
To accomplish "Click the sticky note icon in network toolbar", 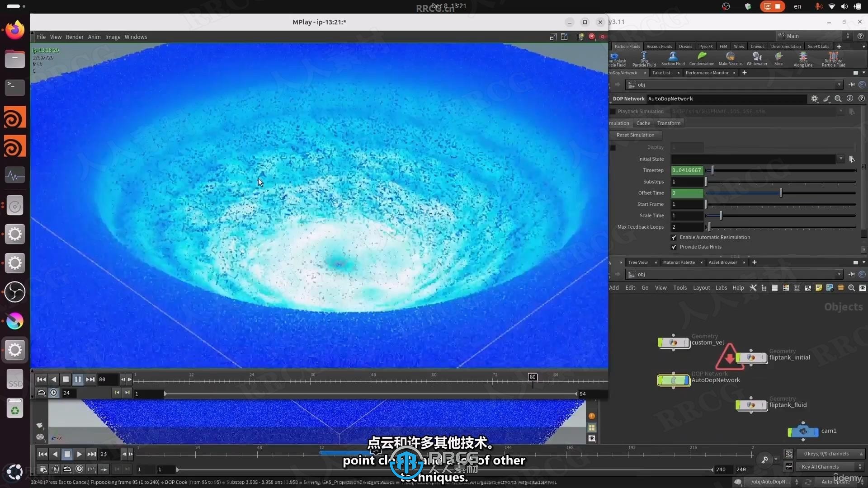I will 819,288.
